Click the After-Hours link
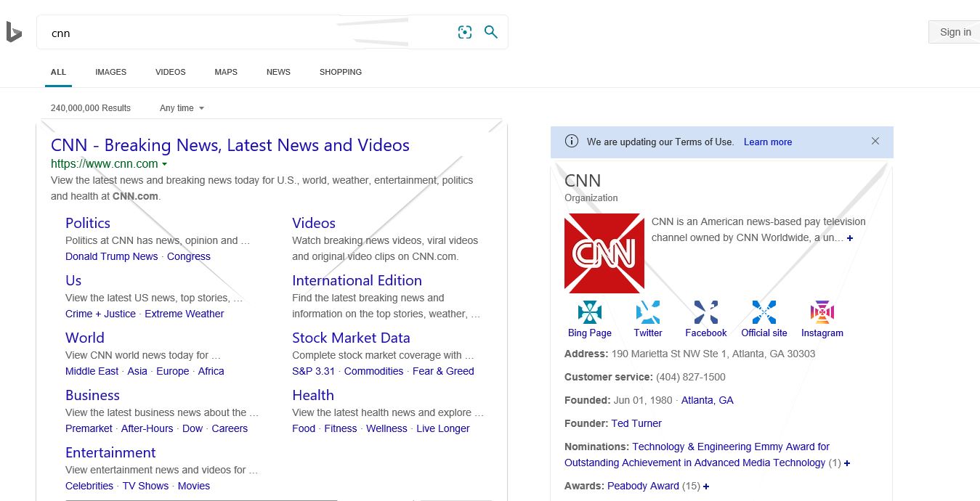This screenshot has width=980, height=501. click(x=147, y=428)
